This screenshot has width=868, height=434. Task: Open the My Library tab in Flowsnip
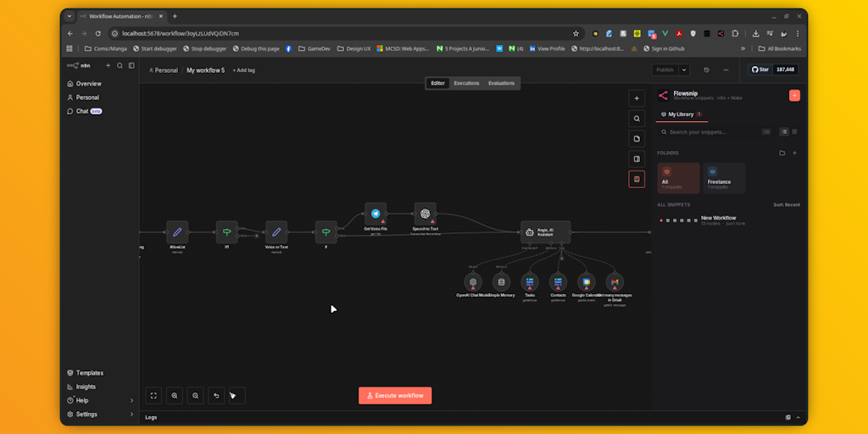click(x=682, y=114)
